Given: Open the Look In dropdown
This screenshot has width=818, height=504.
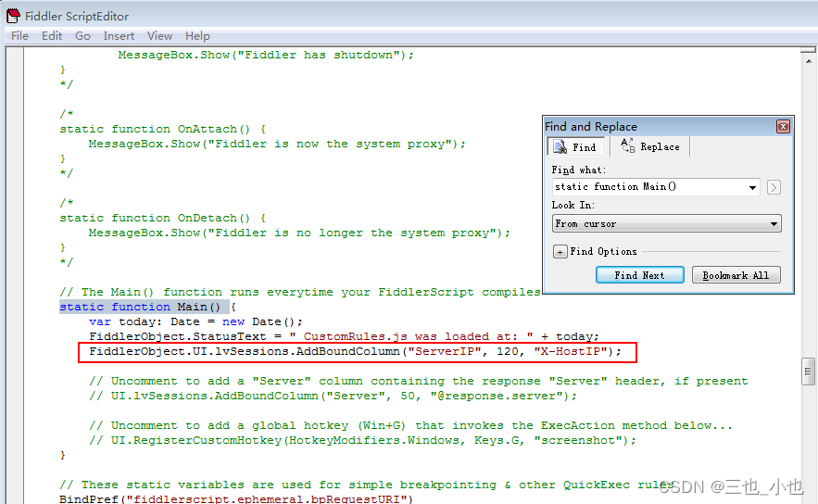Looking at the screenshot, I should (666, 224).
